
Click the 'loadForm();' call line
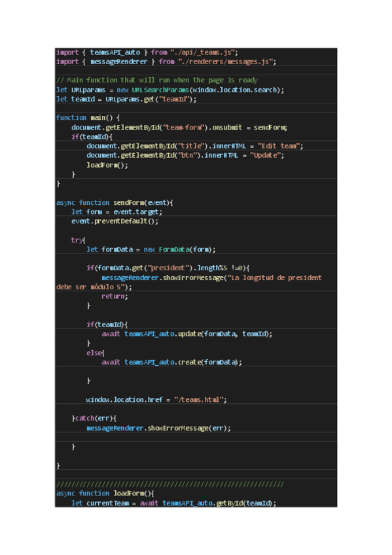point(107,165)
